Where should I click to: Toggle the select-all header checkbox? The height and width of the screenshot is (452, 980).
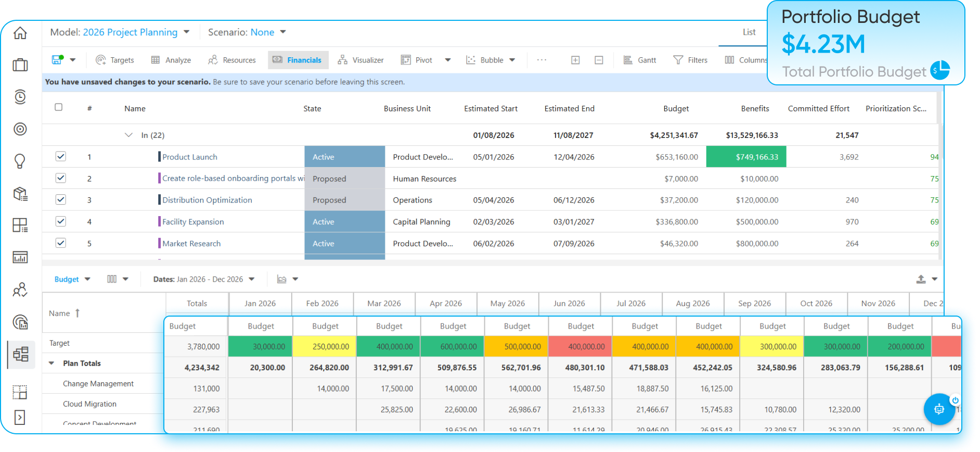pyautogui.click(x=59, y=107)
